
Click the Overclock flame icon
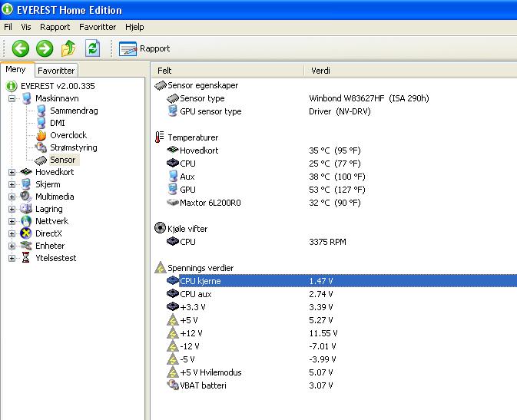41,135
